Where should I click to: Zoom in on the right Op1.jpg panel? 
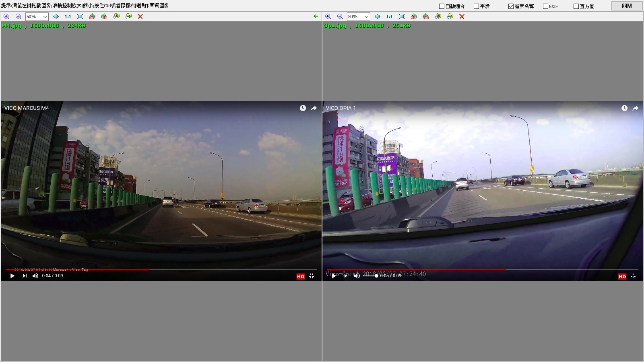tap(328, 16)
